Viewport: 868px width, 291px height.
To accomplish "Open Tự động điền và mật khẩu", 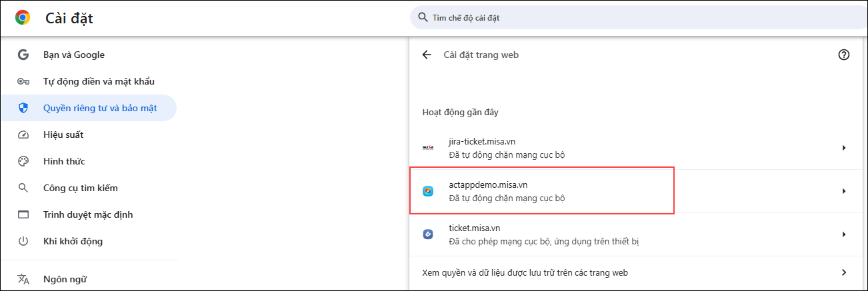I will click(x=99, y=81).
